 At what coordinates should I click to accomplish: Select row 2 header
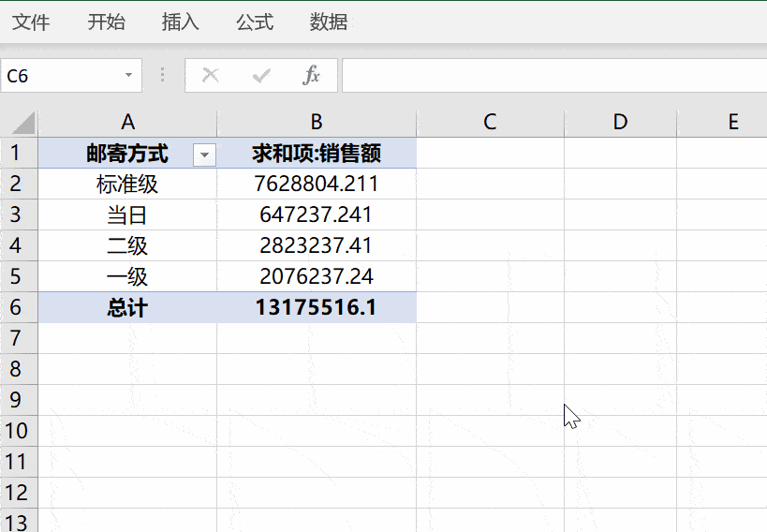click(x=19, y=184)
